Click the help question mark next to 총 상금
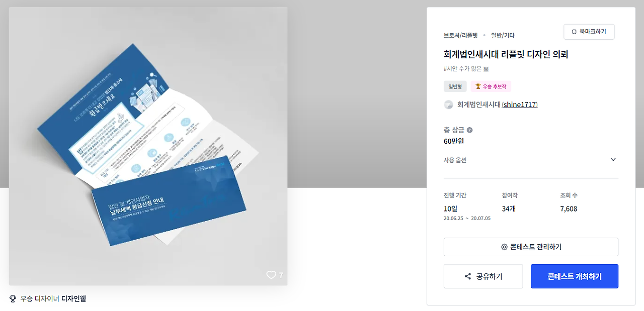 click(x=469, y=130)
